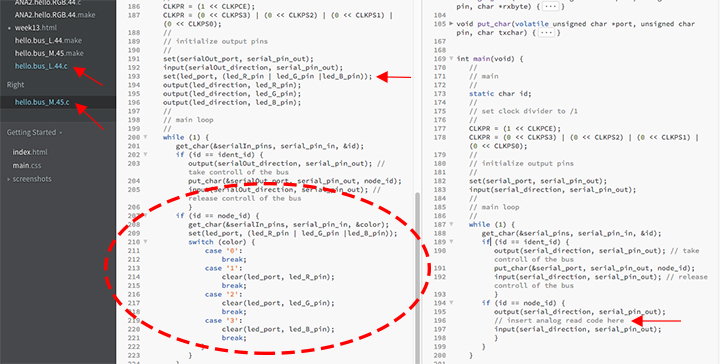The width and height of the screenshot is (720, 364).
Task: Click left pane 'get_char(&serialIn_pins...' at line 201
Action: 270,146
